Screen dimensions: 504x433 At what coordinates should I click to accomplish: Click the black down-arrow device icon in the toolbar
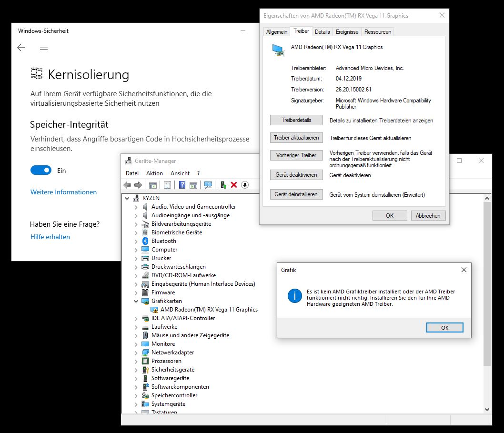(x=245, y=185)
